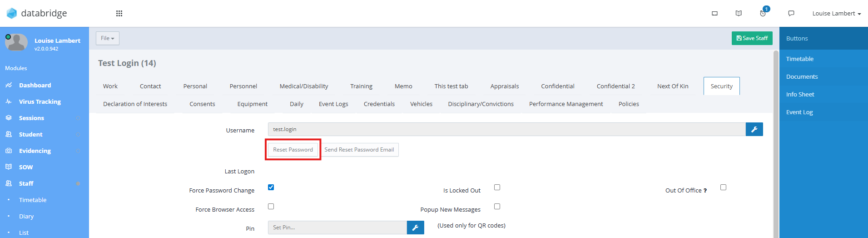Screen dimensions: 868x238
Task: Open the Disciplinary/Convictions tab
Action: click(x=481, y=104)
